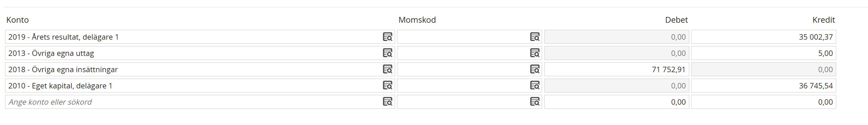Open Momskod lookup icon in the 2018 row
The width and height of the screenshot is (868, 125).
pyautogui.click(x=535, y=69)
